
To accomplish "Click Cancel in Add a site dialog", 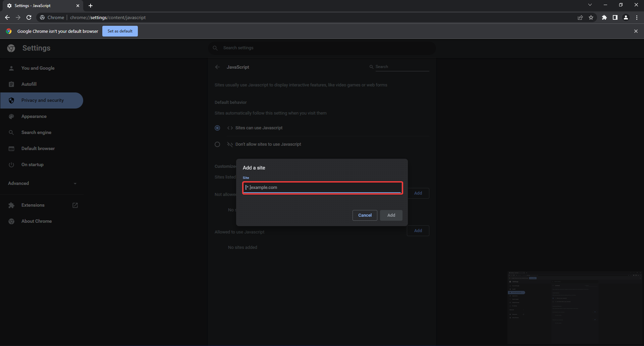I will 365,215.
